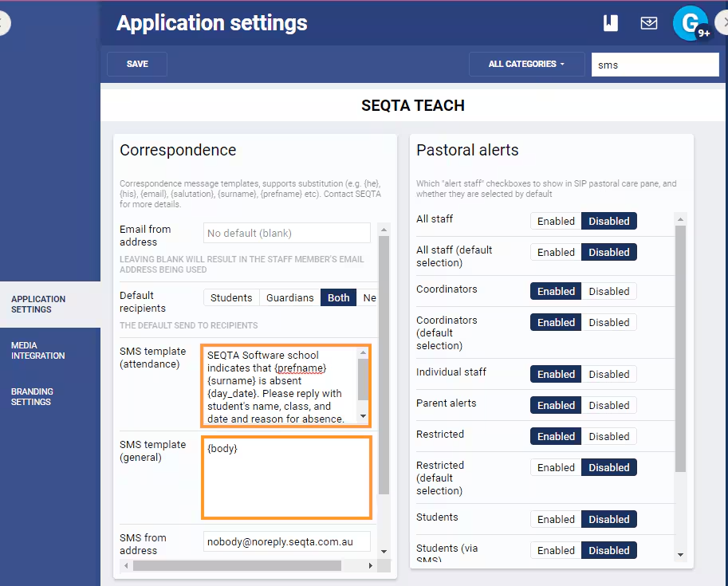Viewport: 728px width, 586px height.
Task: Disable Parent alerts
Action: 608,405
